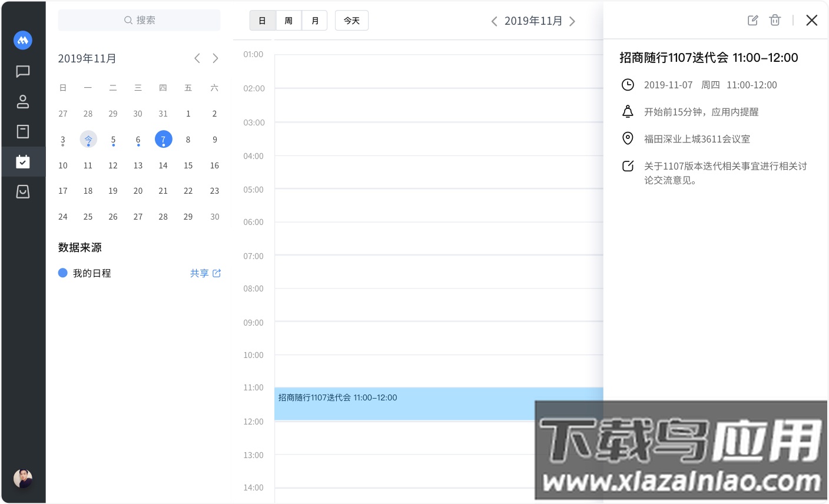This screenshot has height=504, width=829.
Task: Select date 14 in the mini calendar
Action: pyautogui.click(x=163, y=165)
